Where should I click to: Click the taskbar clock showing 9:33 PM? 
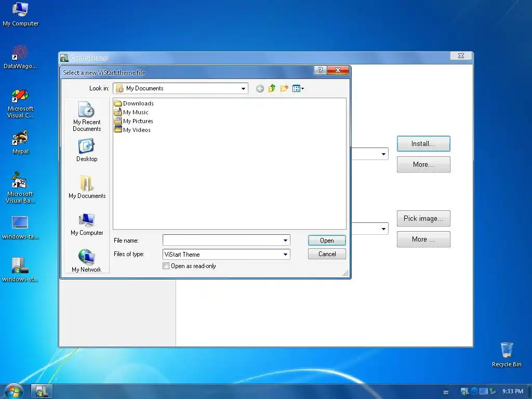[513, 391]
